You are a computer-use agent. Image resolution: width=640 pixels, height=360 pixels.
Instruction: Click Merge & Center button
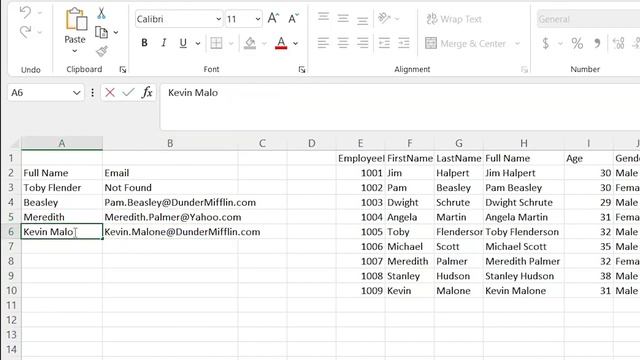point(465,43)
